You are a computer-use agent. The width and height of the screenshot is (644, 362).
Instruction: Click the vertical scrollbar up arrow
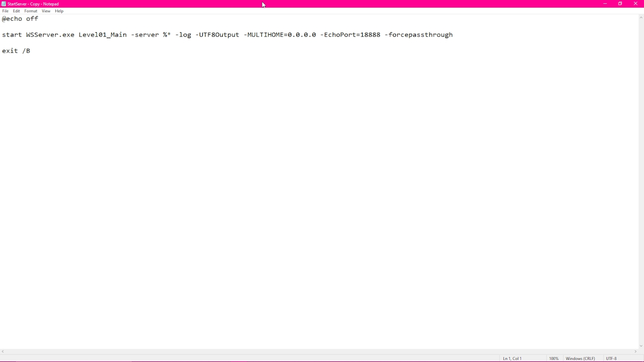pos(641,18)
